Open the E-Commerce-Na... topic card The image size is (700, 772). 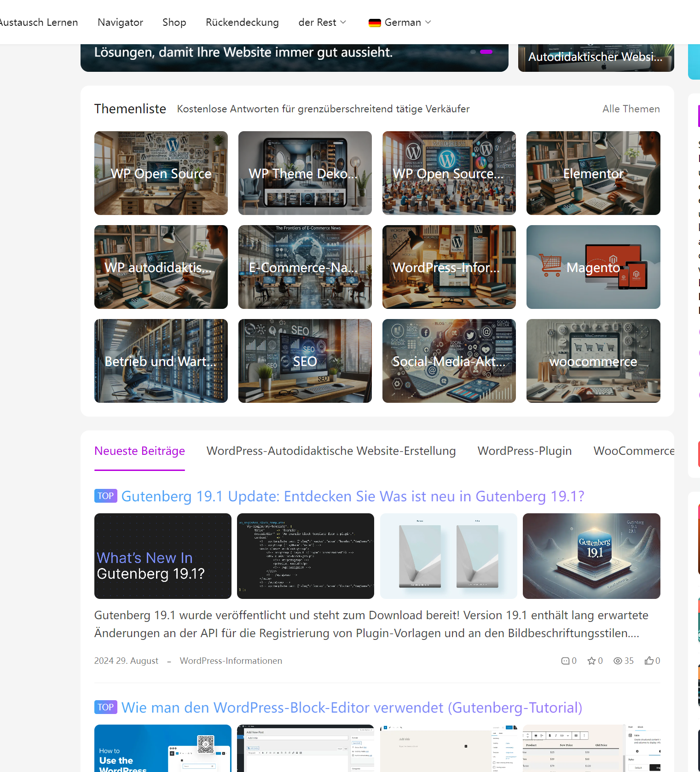click(305, 267)
